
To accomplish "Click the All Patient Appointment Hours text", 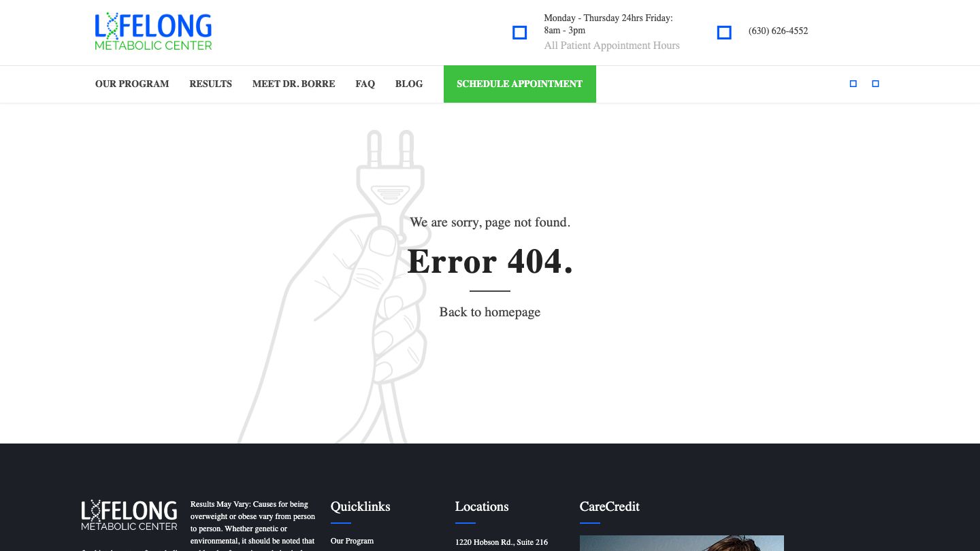I will (611, 46).
